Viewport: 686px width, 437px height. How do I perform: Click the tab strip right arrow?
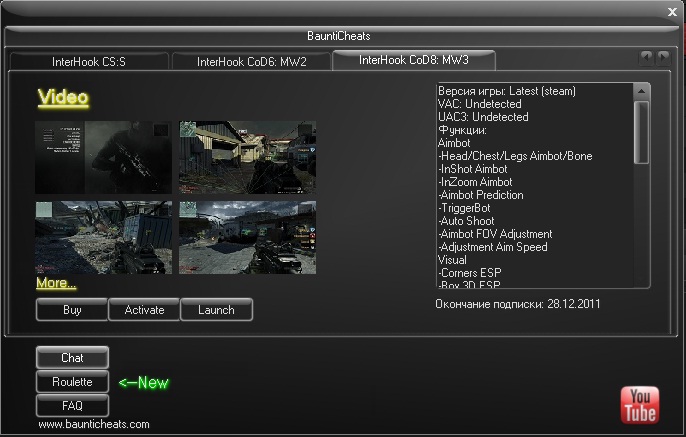point(663,58)
